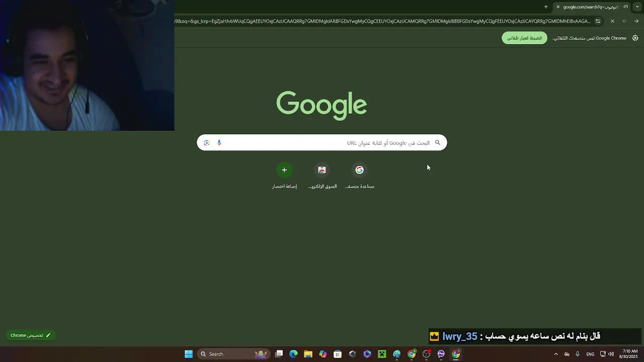Click the إضافة اختصار add shortcut button
The width and height of the screenshot is (644, 362).
pos(284,176)
